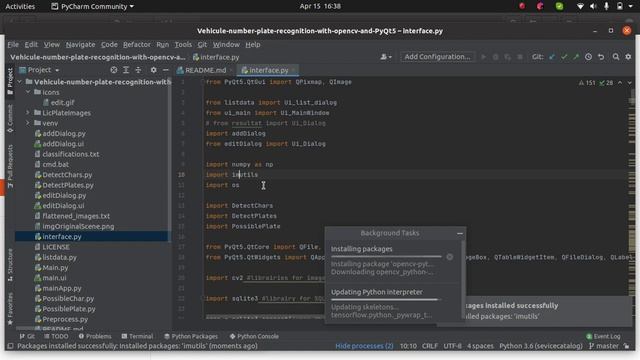Open the Python Console tool window
The height and width of the screenshot is (360, 640).
(x=254, y=336)
